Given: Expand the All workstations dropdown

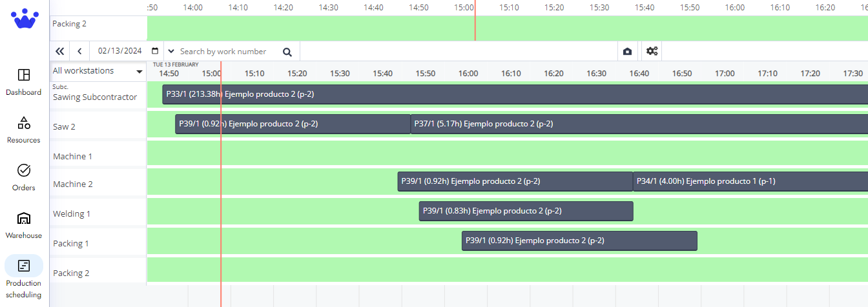Looking at the screenshot, I should [x=98, y=71].
